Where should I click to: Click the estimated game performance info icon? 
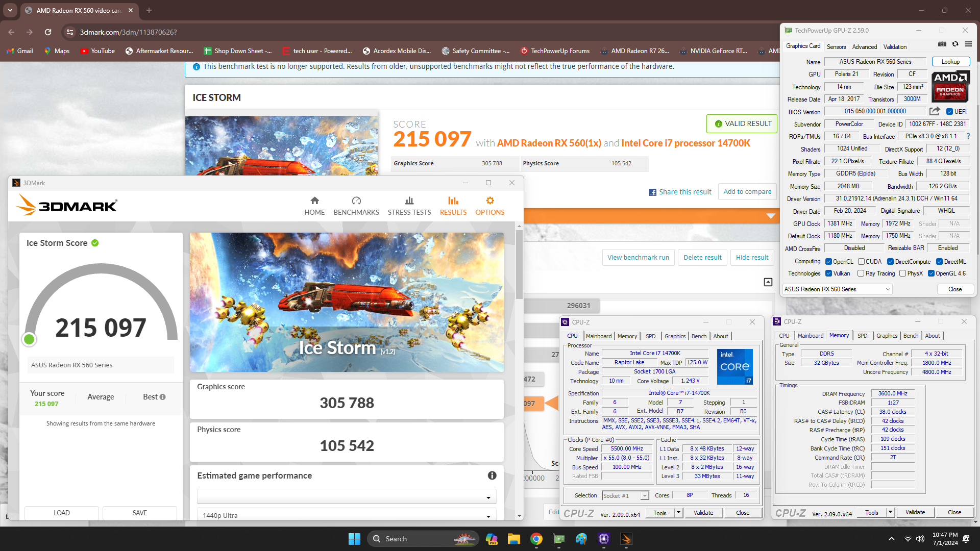click(x=492, y=475)
